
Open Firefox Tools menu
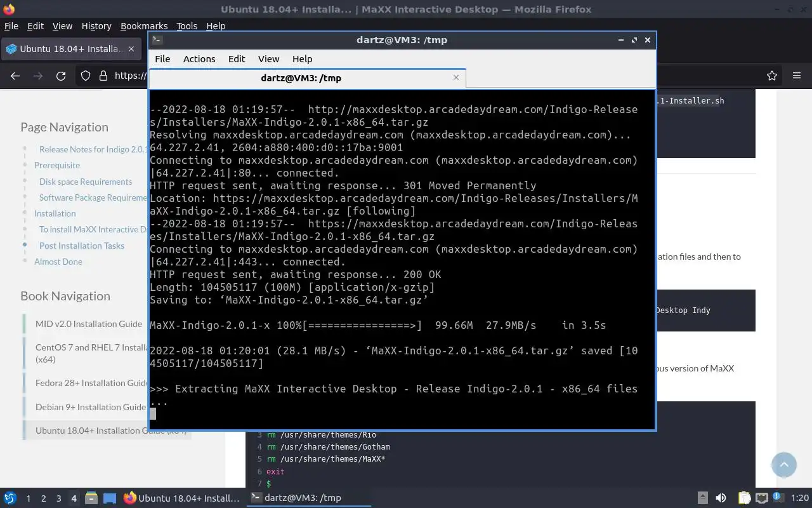point(187,26)
